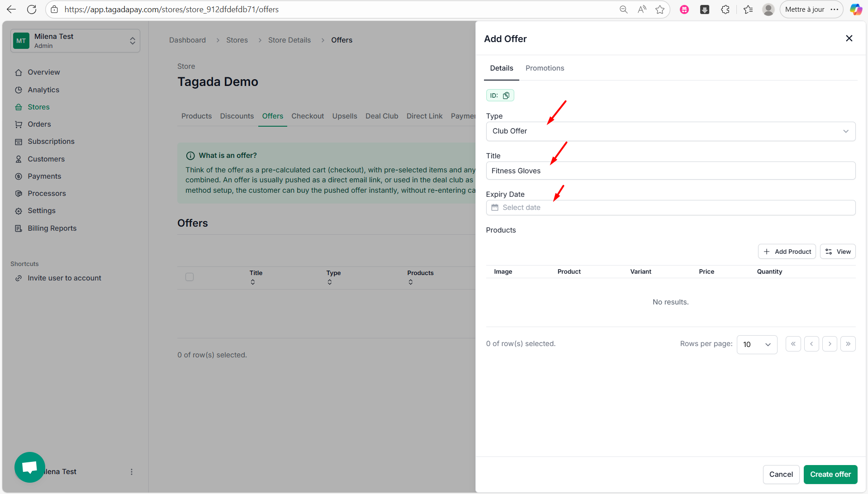This screenshot has width=868, height=494.
Task: Open the favorites list icon
Action: [748, 9]
